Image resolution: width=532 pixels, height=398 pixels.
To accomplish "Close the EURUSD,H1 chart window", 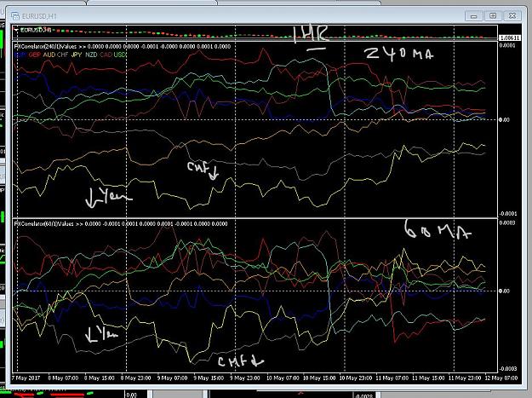I will (x=512, y=16).
